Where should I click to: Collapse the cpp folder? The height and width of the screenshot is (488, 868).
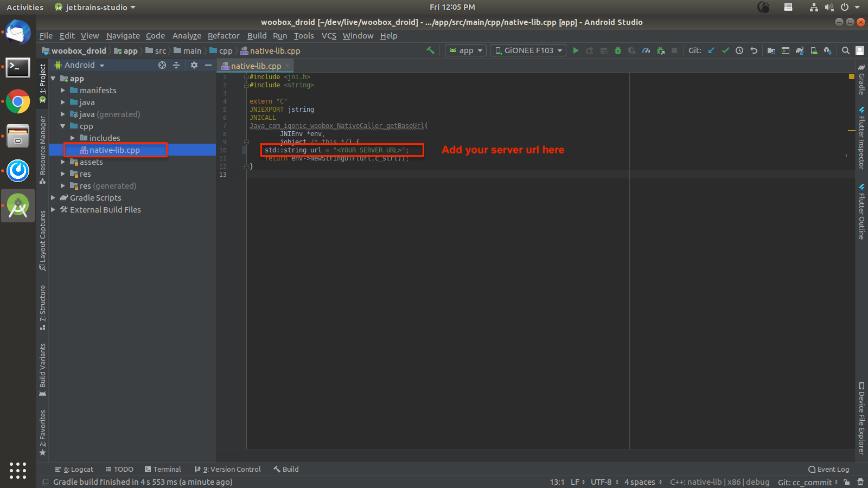(x=63, y=126)
